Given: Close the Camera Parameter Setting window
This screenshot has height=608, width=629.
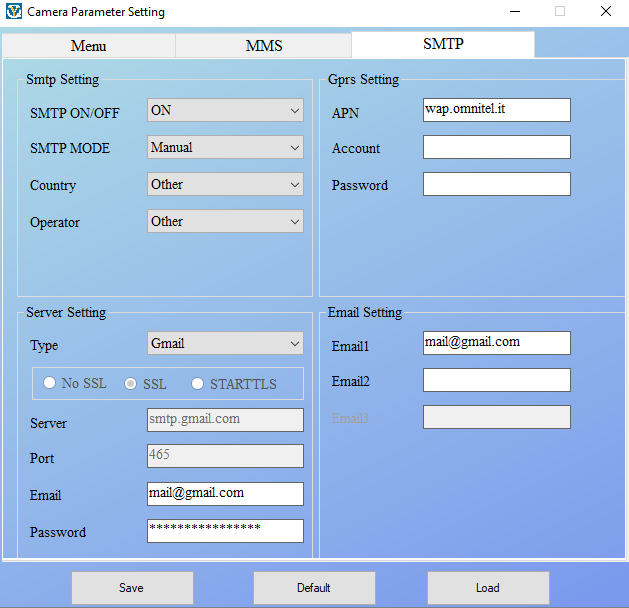Looking at the screenshot, I should tap(606, 12).
